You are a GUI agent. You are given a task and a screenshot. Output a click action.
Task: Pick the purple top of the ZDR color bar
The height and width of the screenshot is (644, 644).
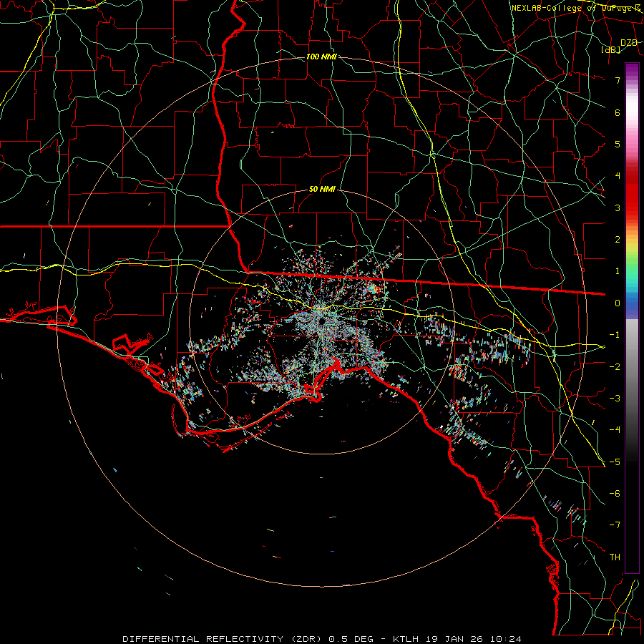click(x=632, y=70)
